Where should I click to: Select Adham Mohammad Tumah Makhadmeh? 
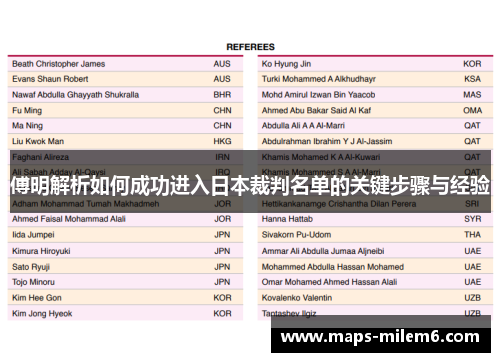(x=86, y=204)
